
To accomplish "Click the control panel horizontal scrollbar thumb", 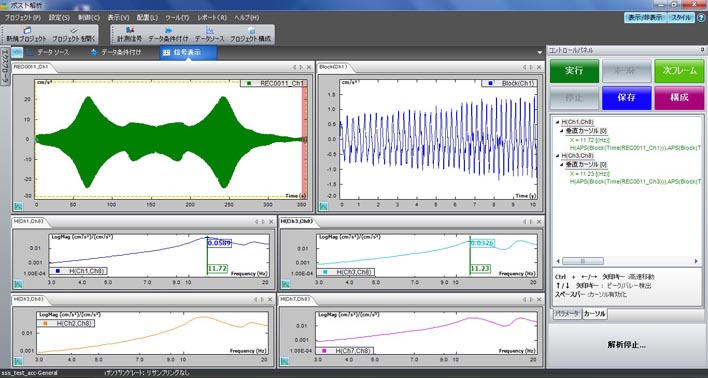I will tap(582, 261).
